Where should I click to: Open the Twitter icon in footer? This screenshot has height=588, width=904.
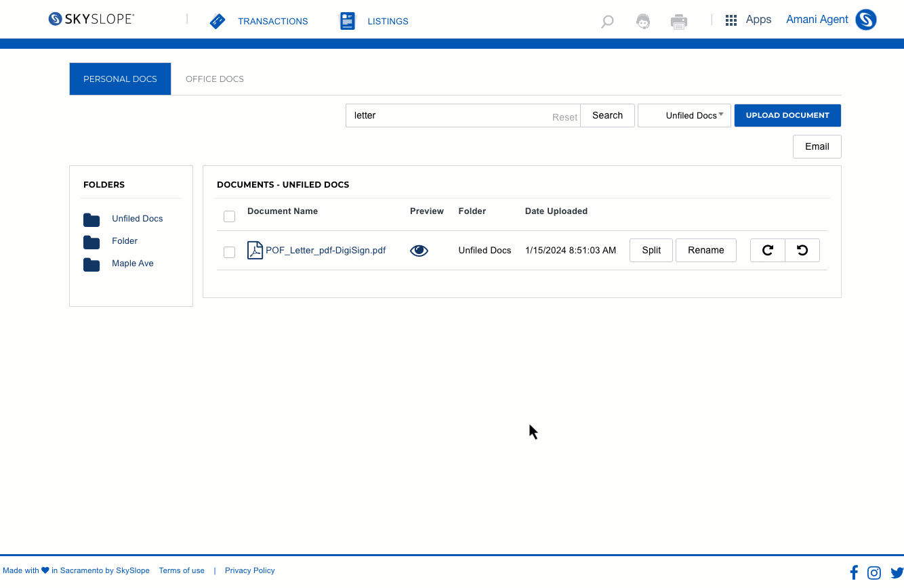pos(897,573)
